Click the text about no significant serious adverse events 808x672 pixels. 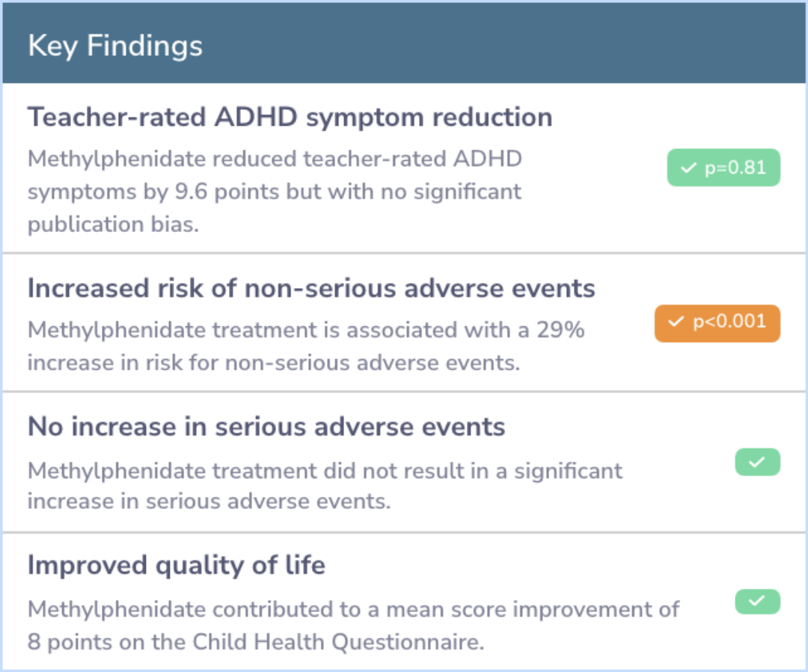[325, 486]
